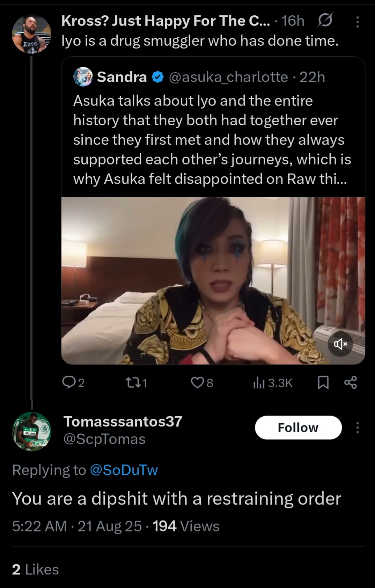The image size is (375, 588).
Task: Bookmark this tweet
Action: tap(323, 383)
